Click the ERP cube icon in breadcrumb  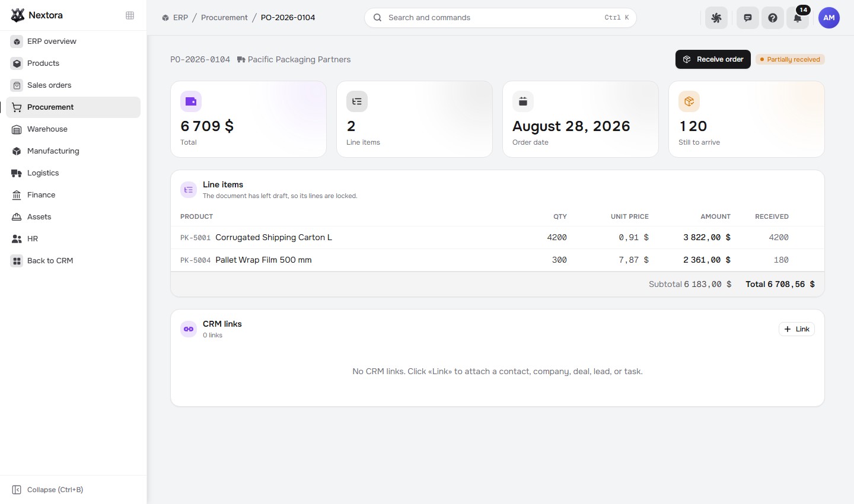tap(165, 18)
